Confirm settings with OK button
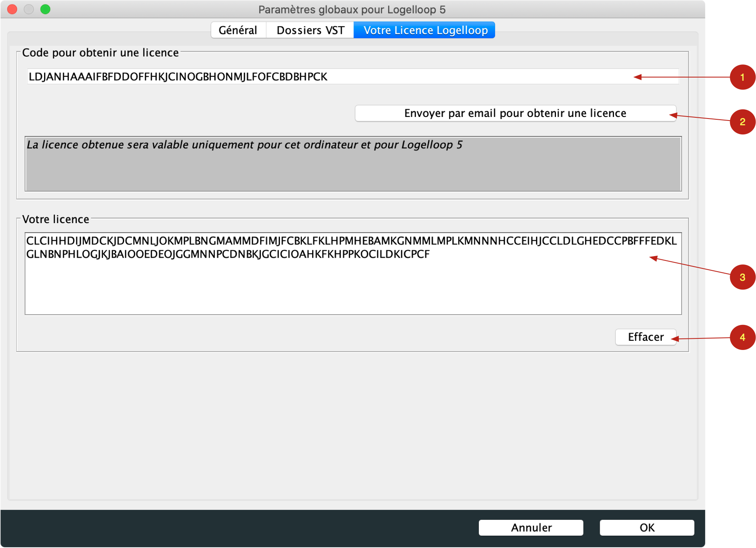 (x=647, y=528)
